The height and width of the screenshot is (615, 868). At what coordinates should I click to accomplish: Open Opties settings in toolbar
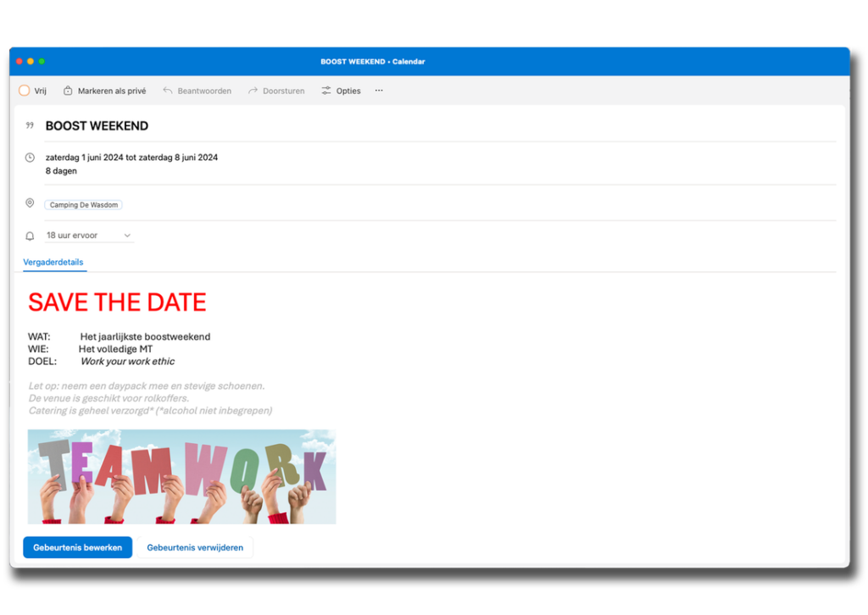(326, 91)
